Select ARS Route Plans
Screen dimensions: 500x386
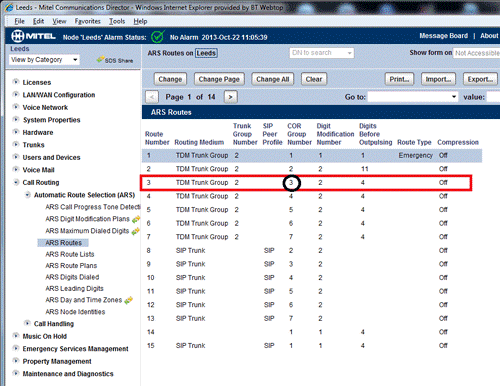pos(71,266)
